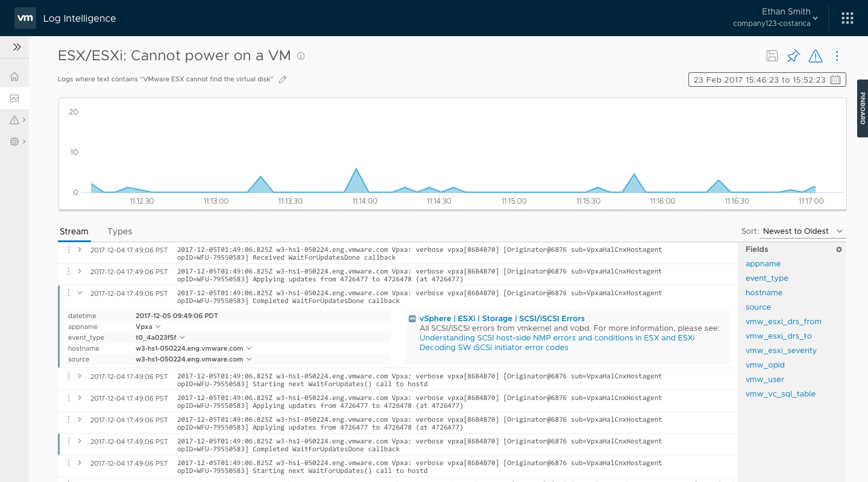868x482 pixels.
Task: Open row menu for expanded log entry
Action: click(x=69, y=293)
